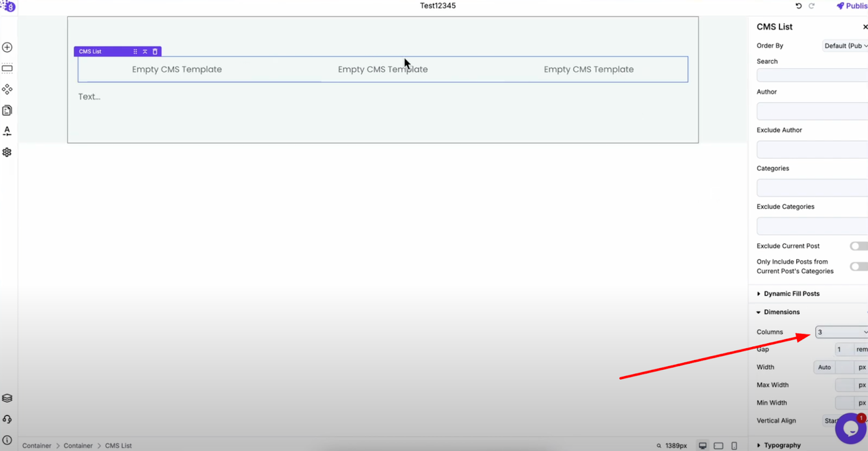This screenshot has height=451, width=868.
Task: Open the Max Width px unit dropdown
Action: click(861, 385)
